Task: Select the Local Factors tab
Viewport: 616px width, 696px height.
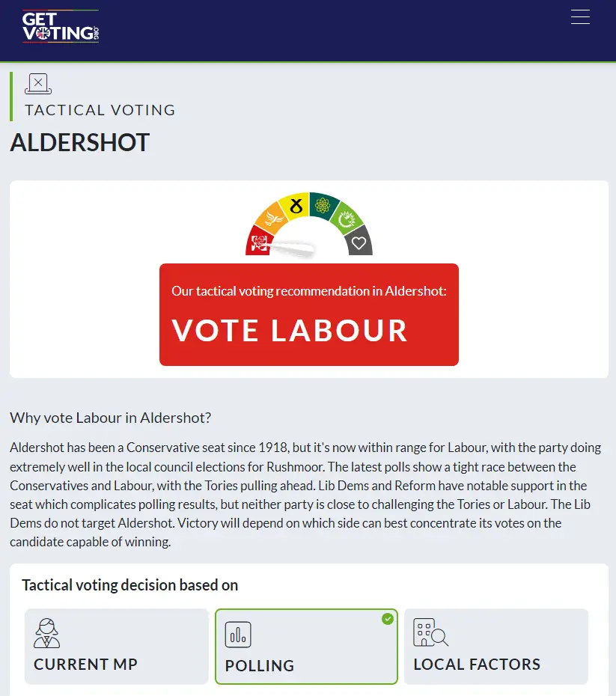Action: coord(495,646)
